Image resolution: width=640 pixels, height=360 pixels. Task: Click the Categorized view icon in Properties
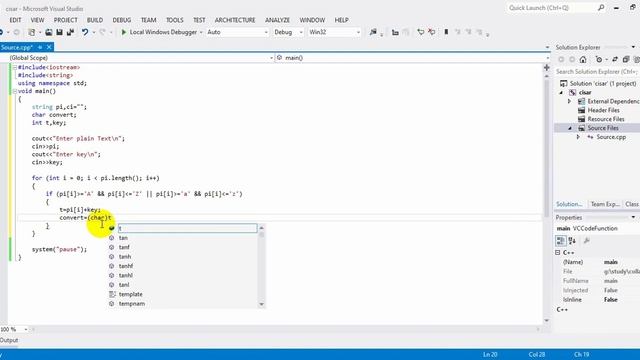point(561,241)
